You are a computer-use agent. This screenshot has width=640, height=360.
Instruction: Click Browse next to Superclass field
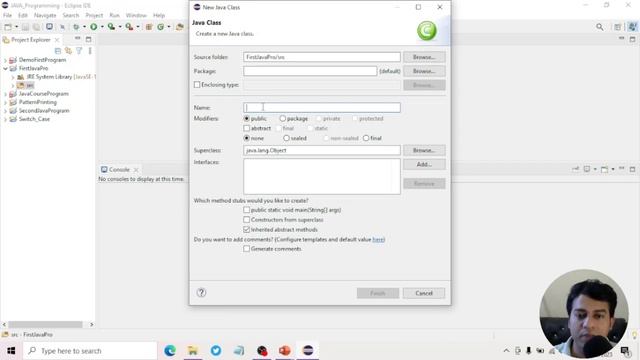point(424,150)
